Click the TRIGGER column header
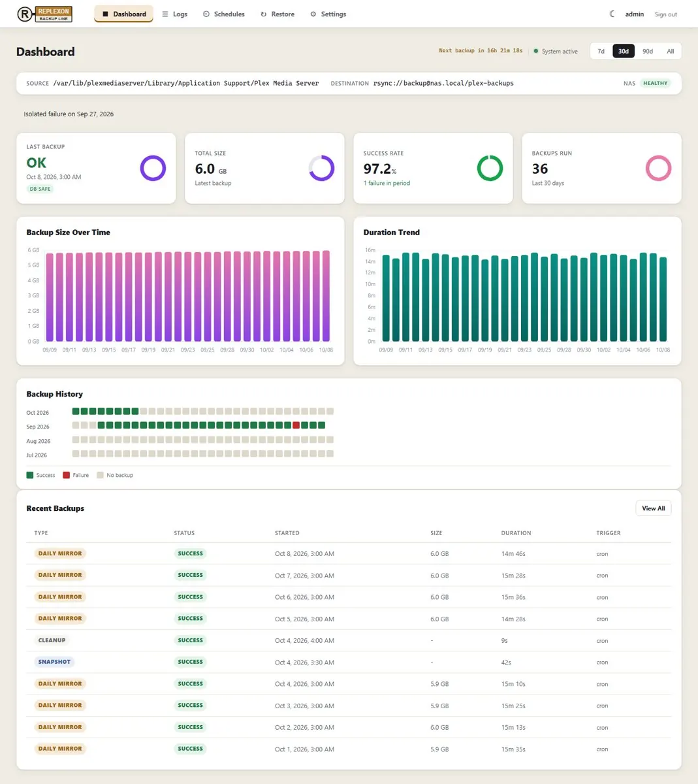Viewport: 698px width, 784px height. point(609,533)
